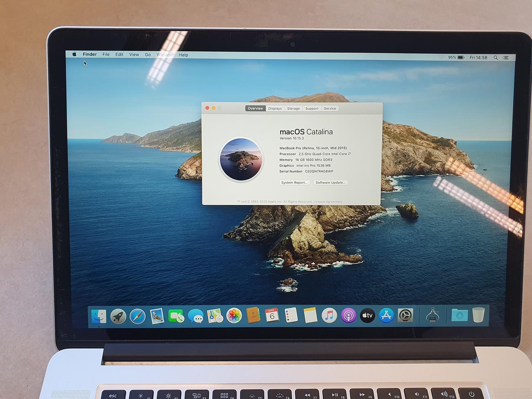The image size is (532, 399).
Task: Open FaceTime in the Dock
Action: 176,316
